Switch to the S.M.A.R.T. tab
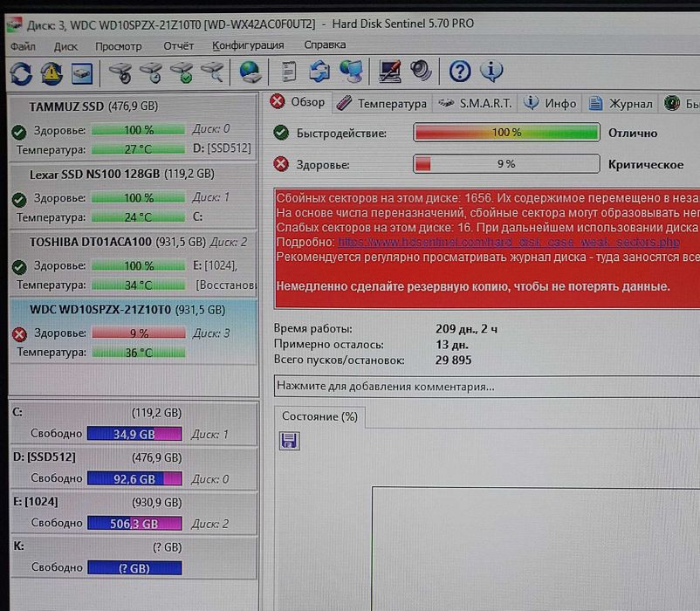This screenshot has width=700, height=611. coord(475,104)
